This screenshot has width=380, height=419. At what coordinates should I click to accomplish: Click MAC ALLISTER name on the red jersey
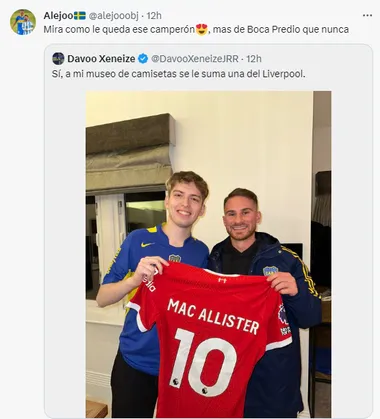[x=213, y=316]
